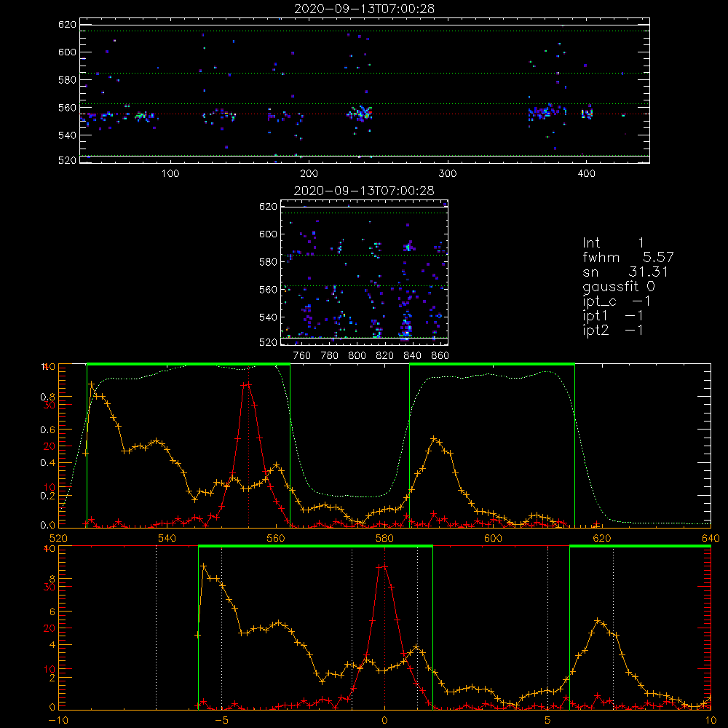Click x-axis label 760 on middle plot

pos(302,356)
